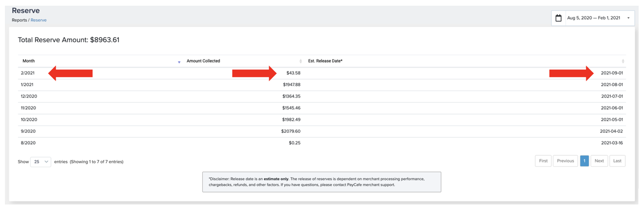The image size is (644, 209).
Task: Click the 12/2020 table row
Action: (x=322, y=96)
